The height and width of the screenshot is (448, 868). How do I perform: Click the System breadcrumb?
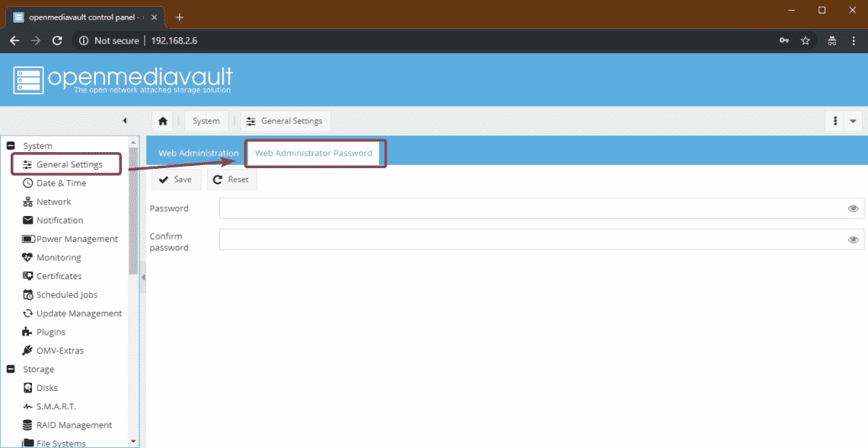[206, 121]
